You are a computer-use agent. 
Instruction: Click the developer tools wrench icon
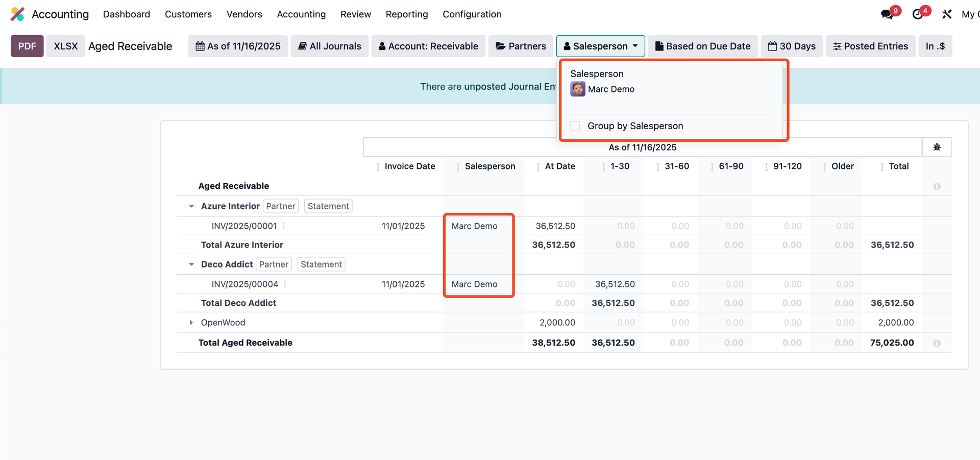947,14
